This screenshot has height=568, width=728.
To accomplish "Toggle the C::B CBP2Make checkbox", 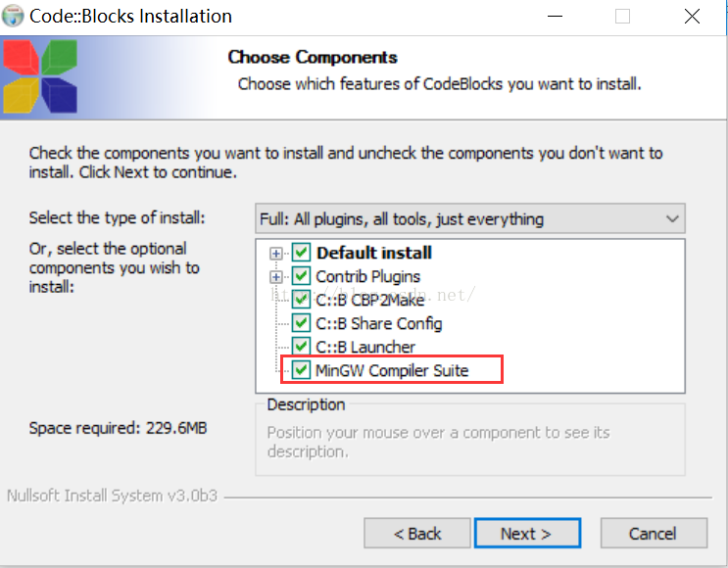I will [301, 300].
